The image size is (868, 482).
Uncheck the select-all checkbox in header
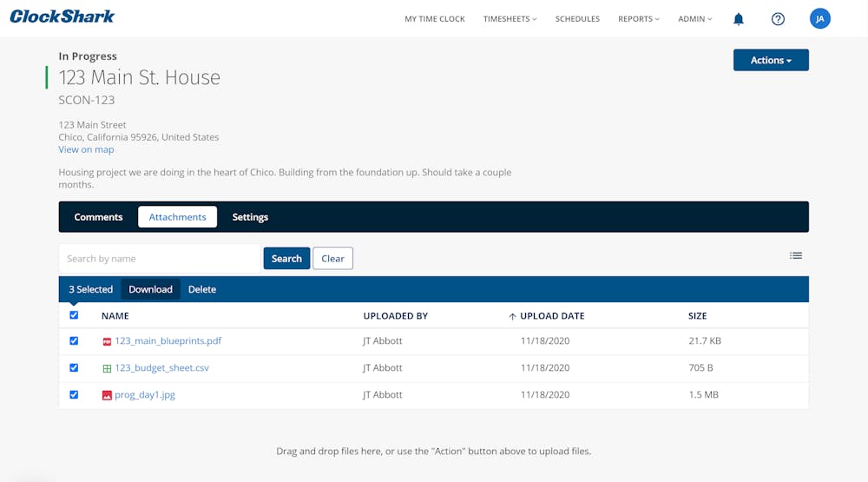tap(74, 315)
